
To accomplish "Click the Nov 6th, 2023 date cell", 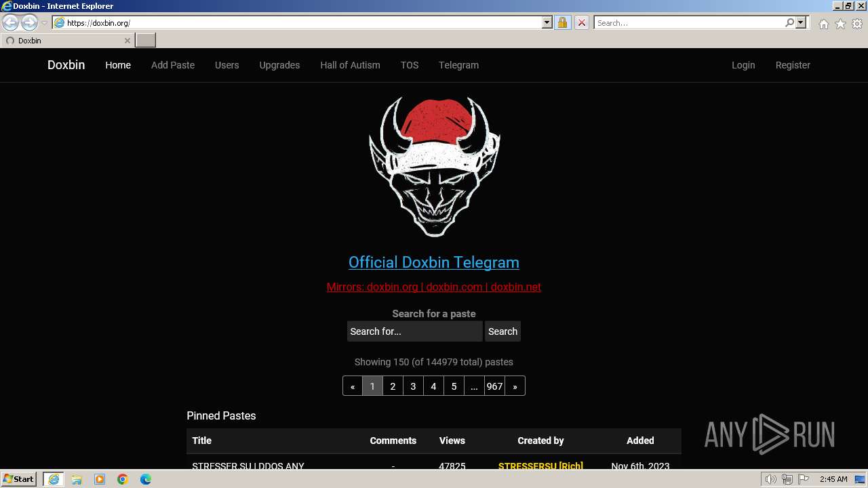I will click(640, 466).
